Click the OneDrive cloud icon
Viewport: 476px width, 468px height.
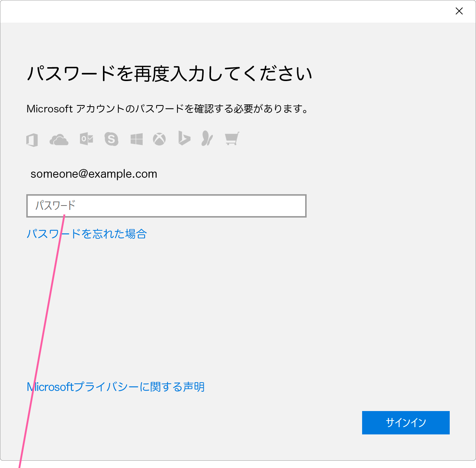59,140
